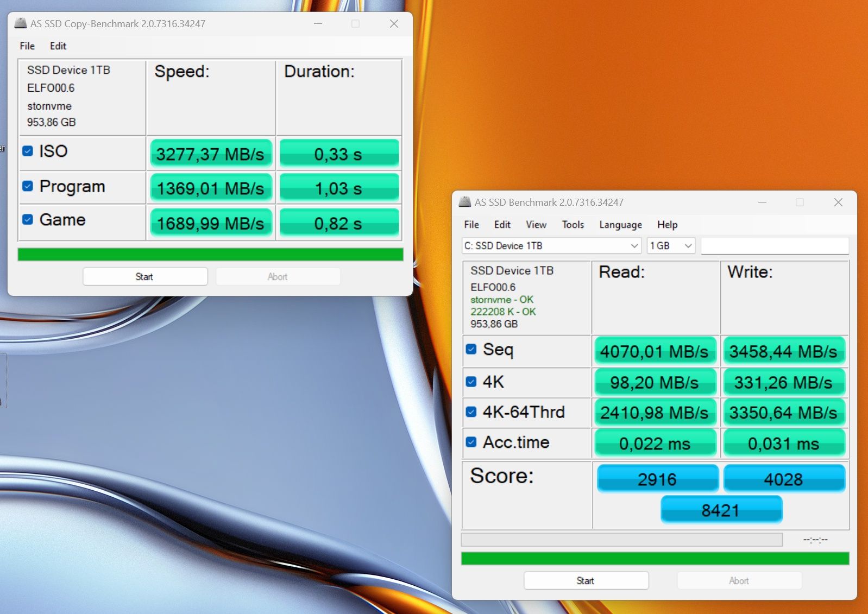Click the total score 8421
The width and height of the screenshot is (868, 614).
point(721,510)
